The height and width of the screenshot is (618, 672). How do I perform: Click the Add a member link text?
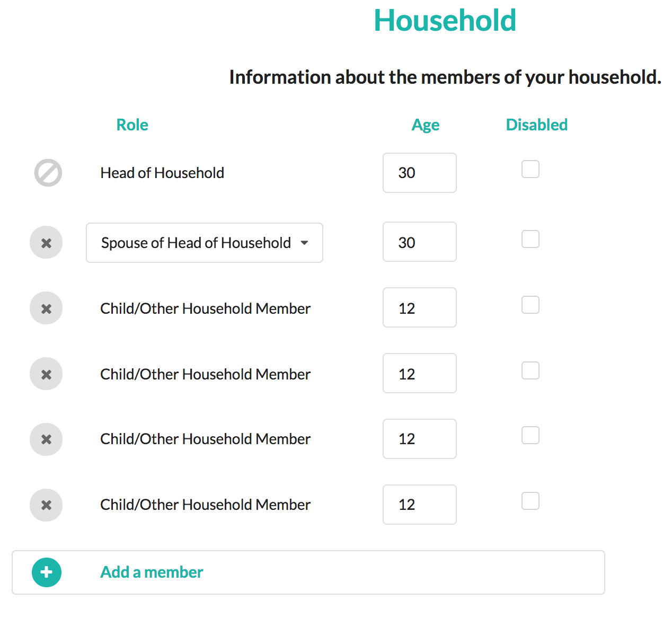tap(152, 572)
